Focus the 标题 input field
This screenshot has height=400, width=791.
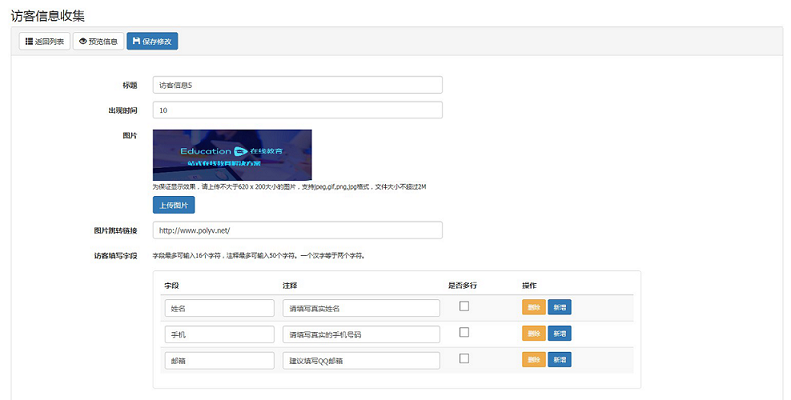point(297,85)
